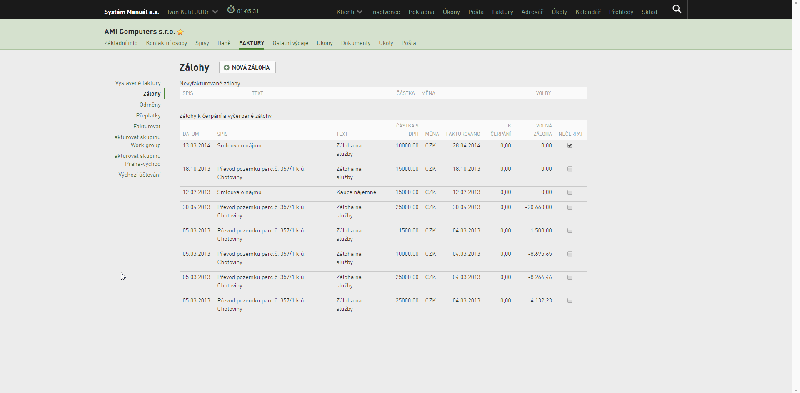Click the System Nemesit a.s. logo text
The image size is (800, 393).
pyautogui.click(x=132, y=11)
